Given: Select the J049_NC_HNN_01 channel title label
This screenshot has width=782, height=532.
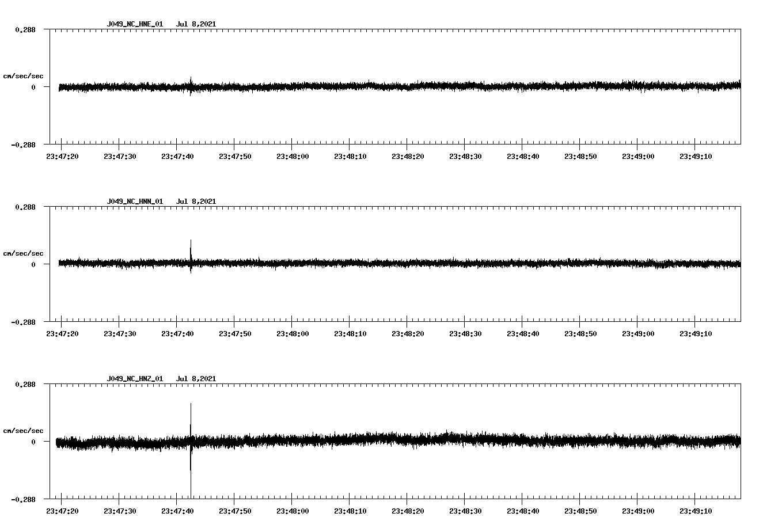Looking at the screenshot, I should tap(135, 202).
